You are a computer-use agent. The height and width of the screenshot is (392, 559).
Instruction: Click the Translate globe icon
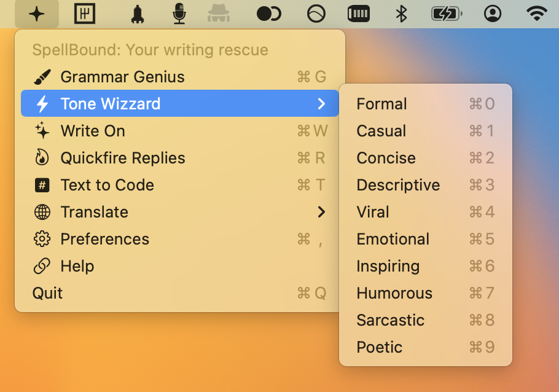[x=42, y=212]
